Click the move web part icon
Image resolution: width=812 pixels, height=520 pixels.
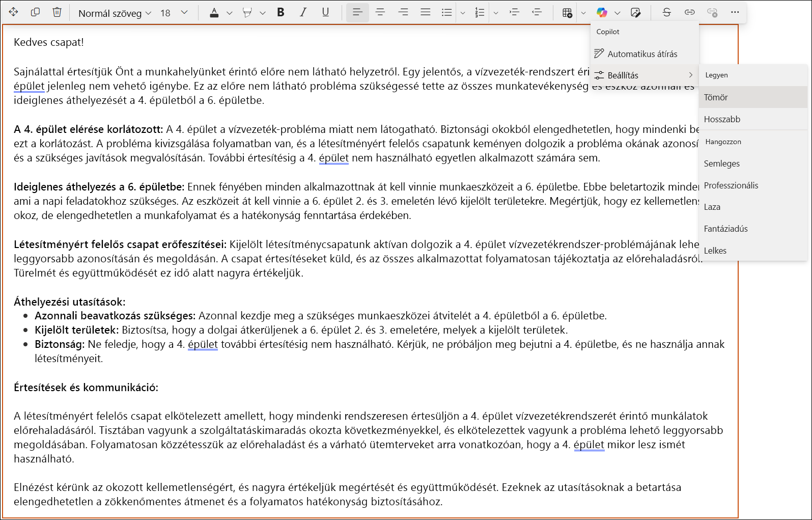pos(14,12)
